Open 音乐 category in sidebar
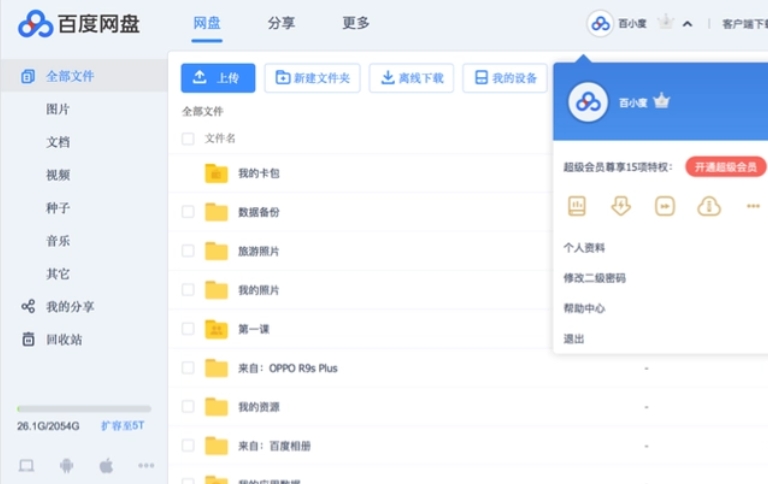Screen dimensions: 768x484 [x=58, y=241]
